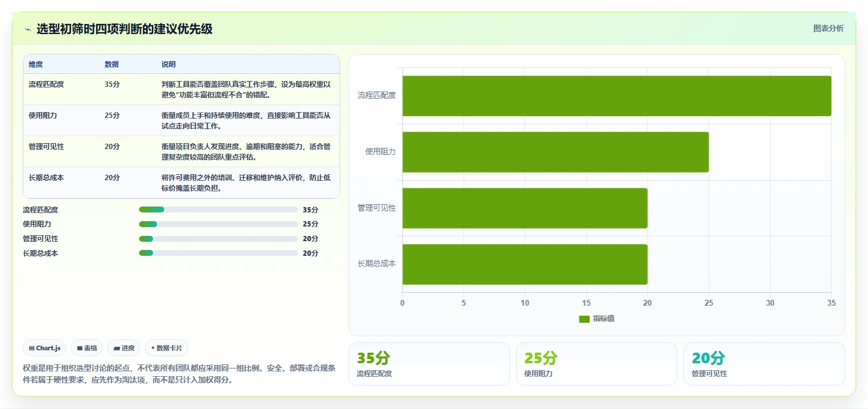Click the 15 tick on the x-axis
The height and width of the screenshot is (409, 868).
point(586,303)
